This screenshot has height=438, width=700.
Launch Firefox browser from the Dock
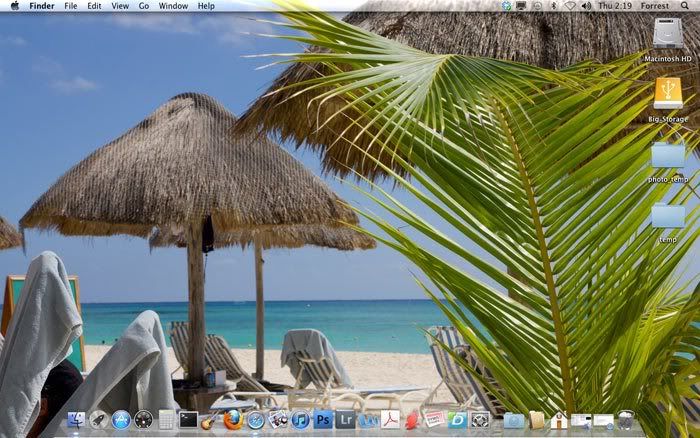click(233, 420)
